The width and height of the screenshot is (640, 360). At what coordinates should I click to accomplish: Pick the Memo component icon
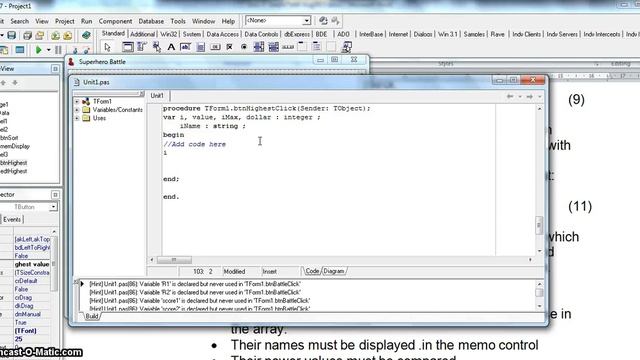point(200,47)
